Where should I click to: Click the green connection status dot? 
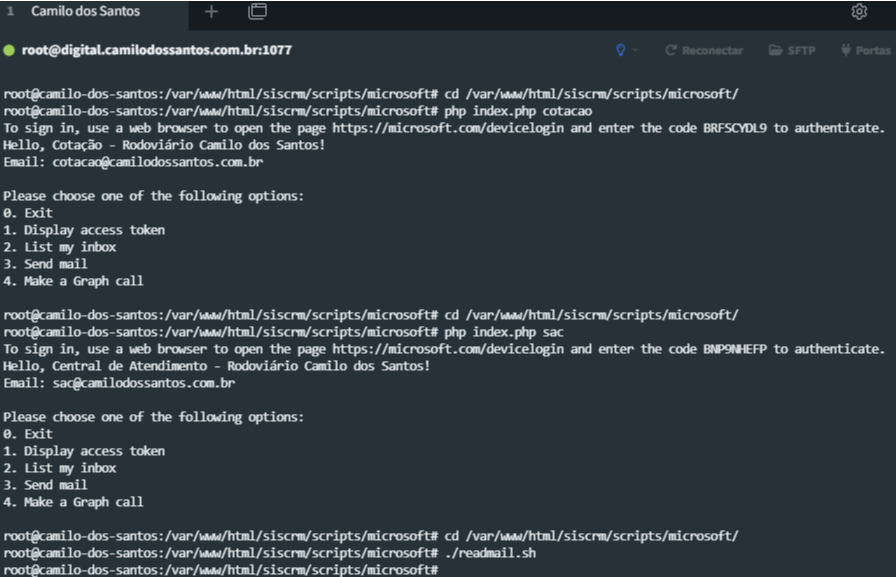[9, 50]
